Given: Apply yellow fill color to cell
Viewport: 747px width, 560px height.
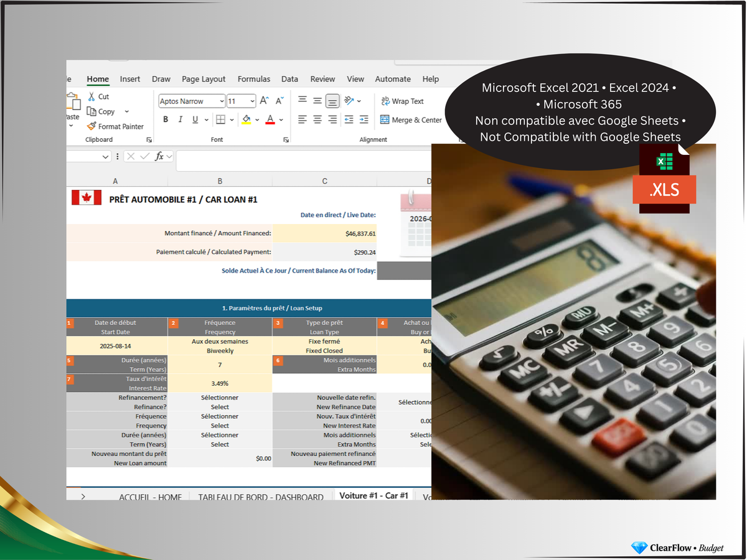Looking at the screenshot, I should (247, 119).
